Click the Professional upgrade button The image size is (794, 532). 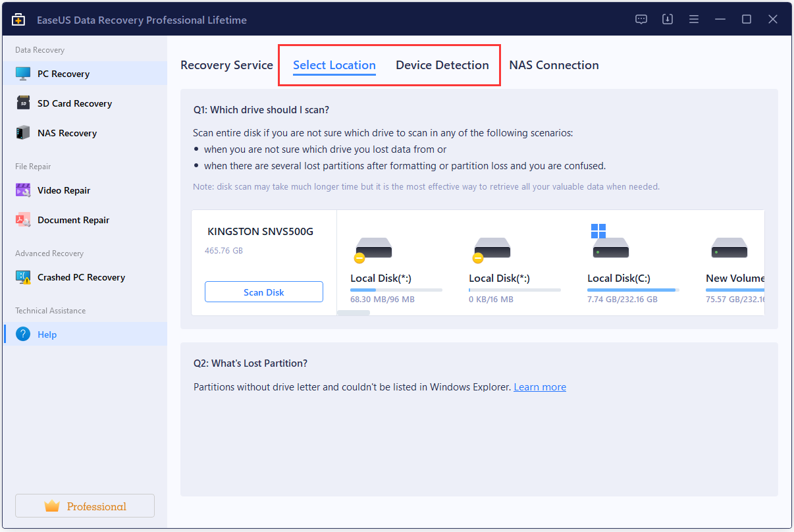85,506
